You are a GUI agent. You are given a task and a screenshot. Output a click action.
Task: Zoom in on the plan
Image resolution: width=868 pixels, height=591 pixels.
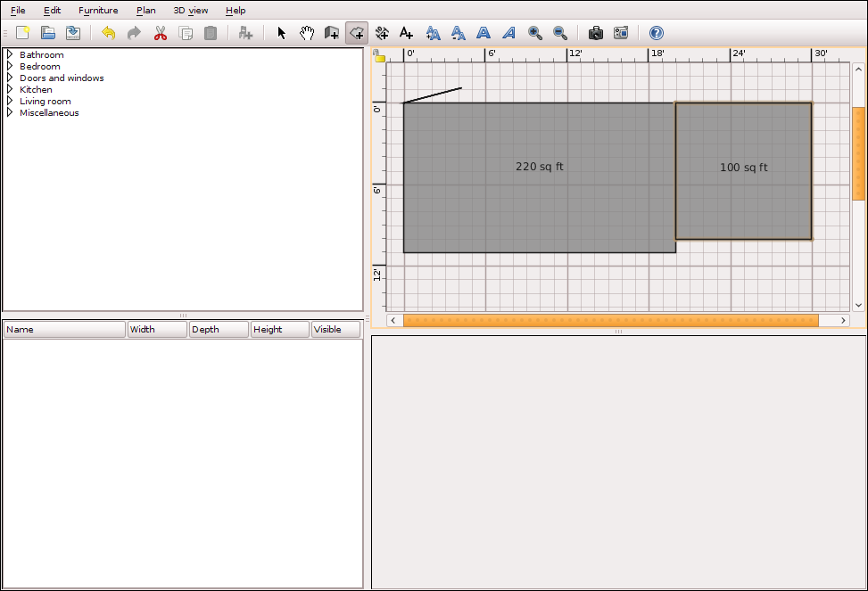[x=534, y=33]
